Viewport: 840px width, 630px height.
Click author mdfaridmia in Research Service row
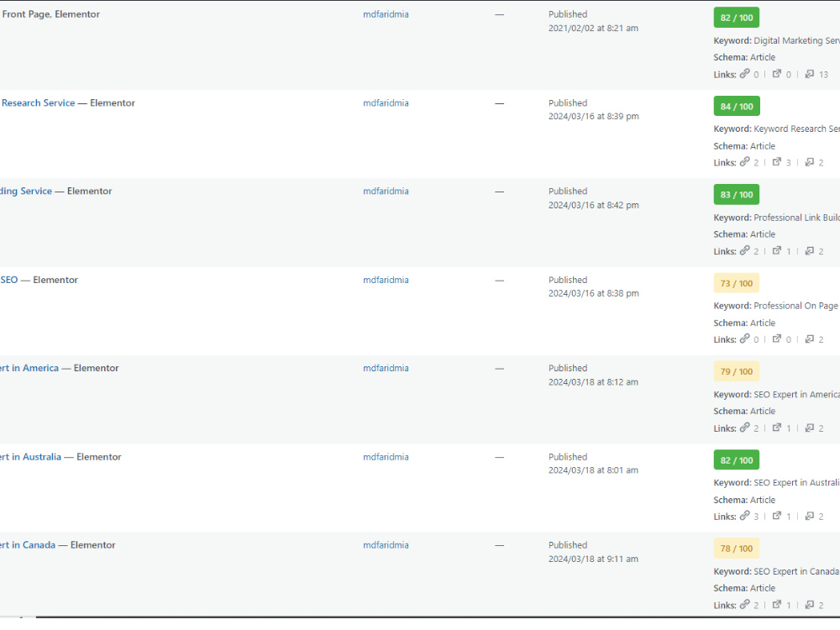(386, 102)
